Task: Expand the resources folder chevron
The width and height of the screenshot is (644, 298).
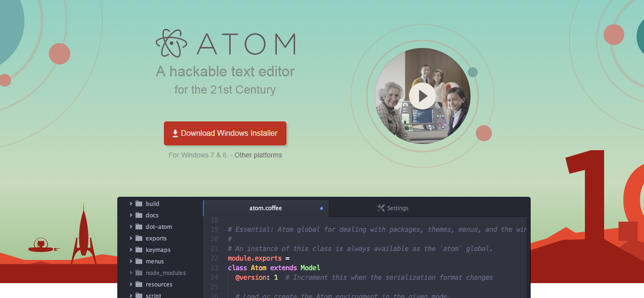Action: pyautogui.click(x=131, y=284)
